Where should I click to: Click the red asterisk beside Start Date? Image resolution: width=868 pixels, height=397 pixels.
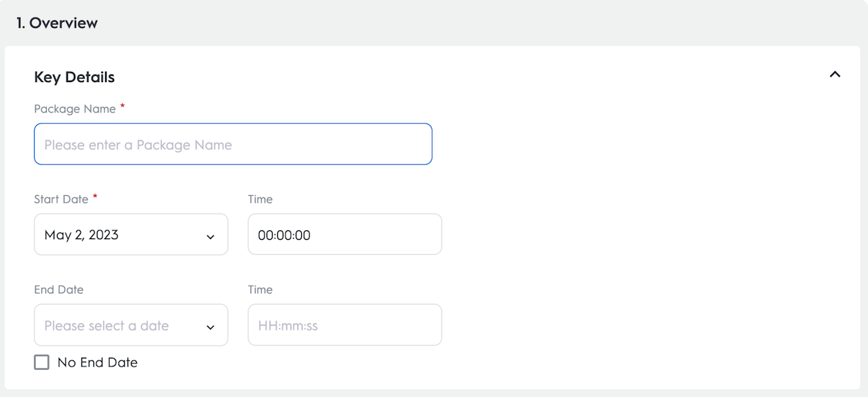click(96, 197)
